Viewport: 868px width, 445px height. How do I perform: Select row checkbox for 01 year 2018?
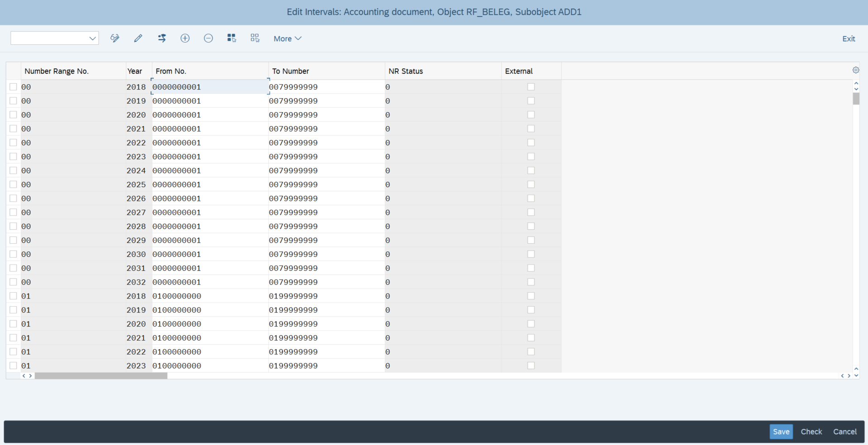(x=13, y=296)
